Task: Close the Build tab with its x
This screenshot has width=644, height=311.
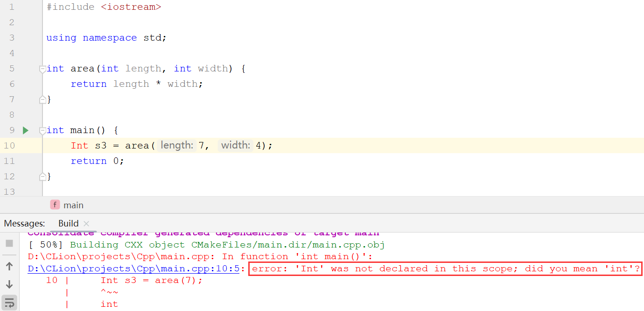Action: click(x=86, y=224)
